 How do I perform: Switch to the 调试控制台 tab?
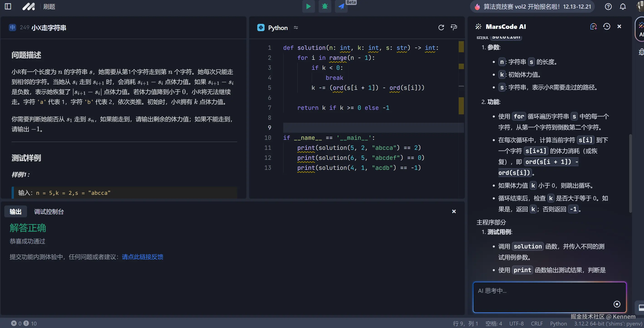coord(49,212)
